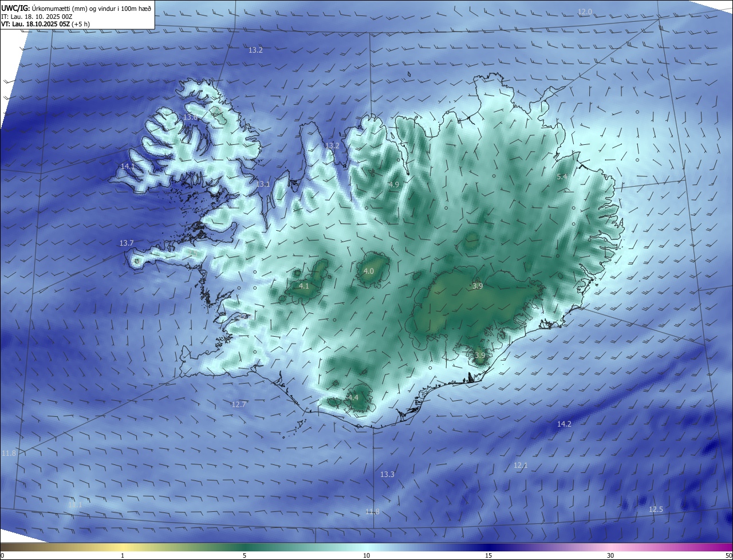Click the 5 tick on the color scale
The height and width of the screenshot is (560, 733).
[245, 555]
